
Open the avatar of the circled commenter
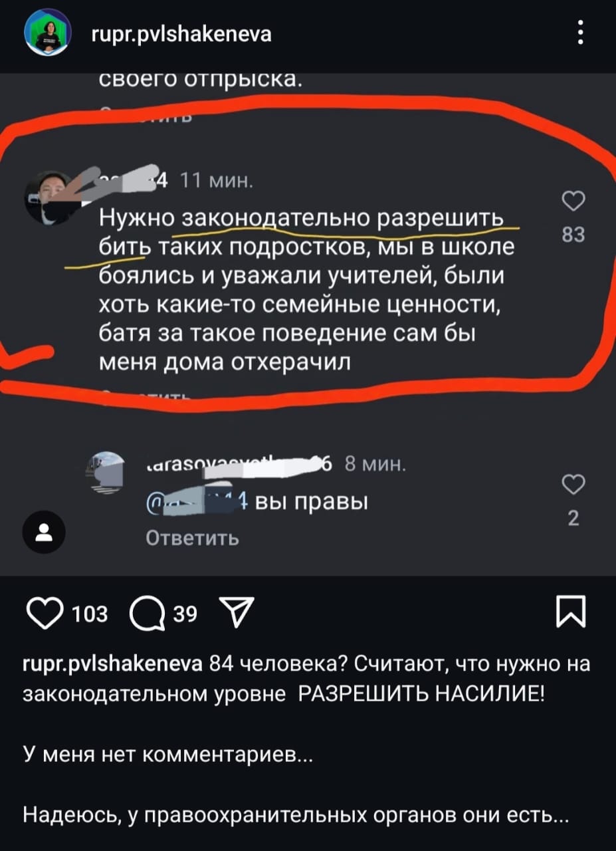pyautogui.click(x=50, y=198)
